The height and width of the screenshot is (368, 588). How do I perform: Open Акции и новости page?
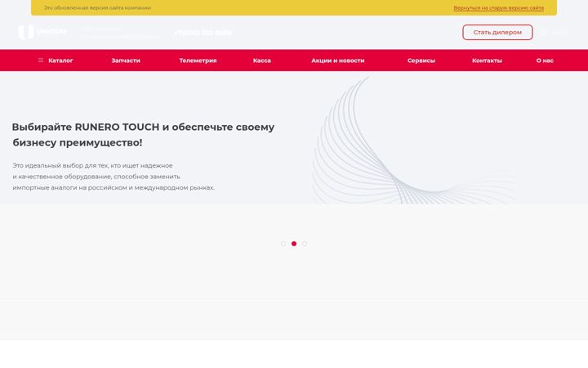click(338, 61)
